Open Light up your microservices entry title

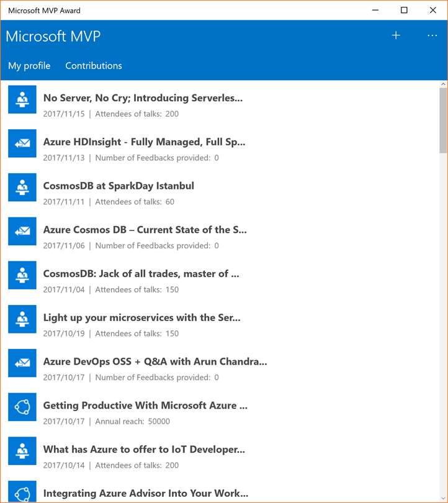141,317
